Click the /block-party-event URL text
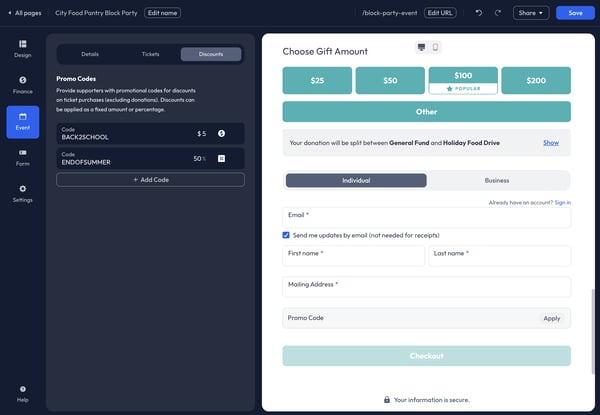This screenshot has height=415, width=600. pos(390,13)
